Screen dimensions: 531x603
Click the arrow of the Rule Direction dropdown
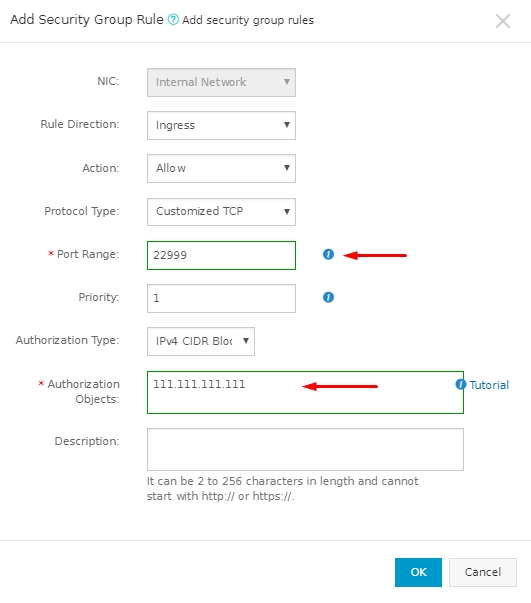[x=286, y=125]
